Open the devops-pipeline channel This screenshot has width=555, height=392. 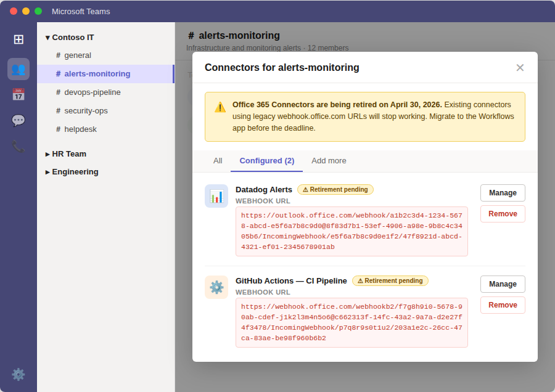click(x=106, y=92)
